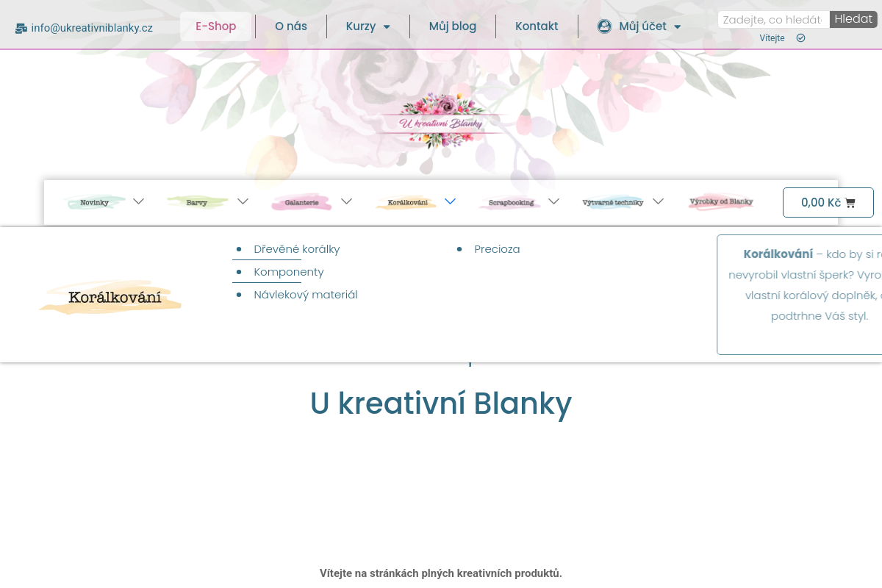Click the email icon next to info@ukreativniblanky.cz
Screen dimensions: 882x588
(21, 27)
